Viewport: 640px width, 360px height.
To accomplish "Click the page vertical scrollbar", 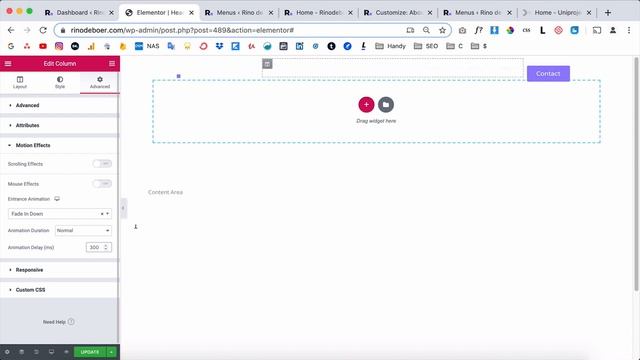I will [636, 174].
